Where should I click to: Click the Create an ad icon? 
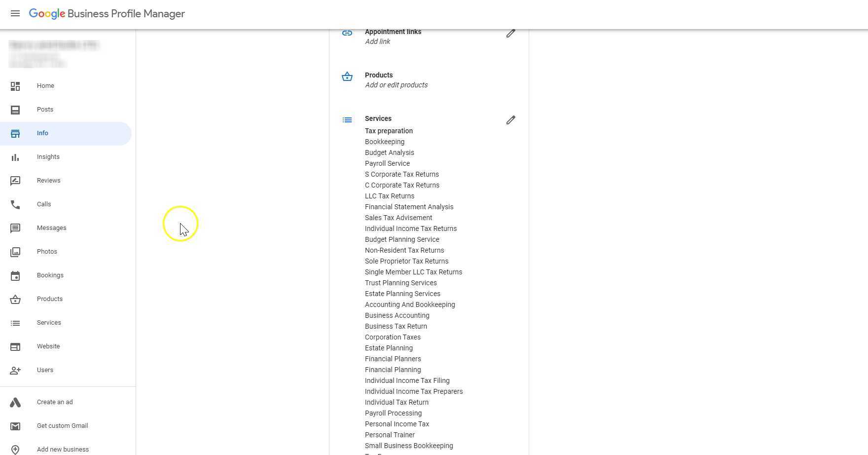pos(15,402)
